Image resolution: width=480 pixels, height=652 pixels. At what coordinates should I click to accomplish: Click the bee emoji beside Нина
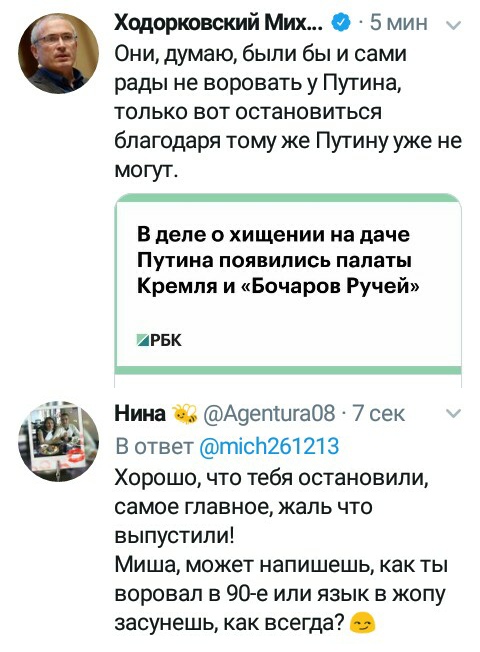pos(183,413)
